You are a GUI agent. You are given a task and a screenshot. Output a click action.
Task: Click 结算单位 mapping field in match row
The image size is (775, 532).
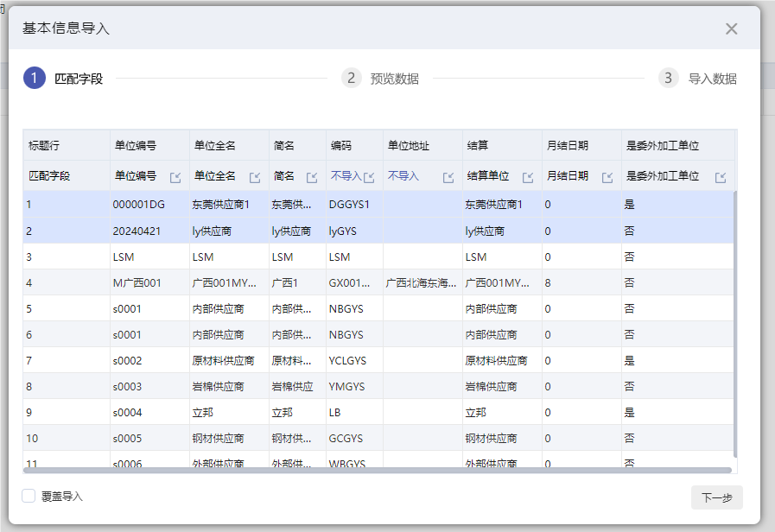487,176
